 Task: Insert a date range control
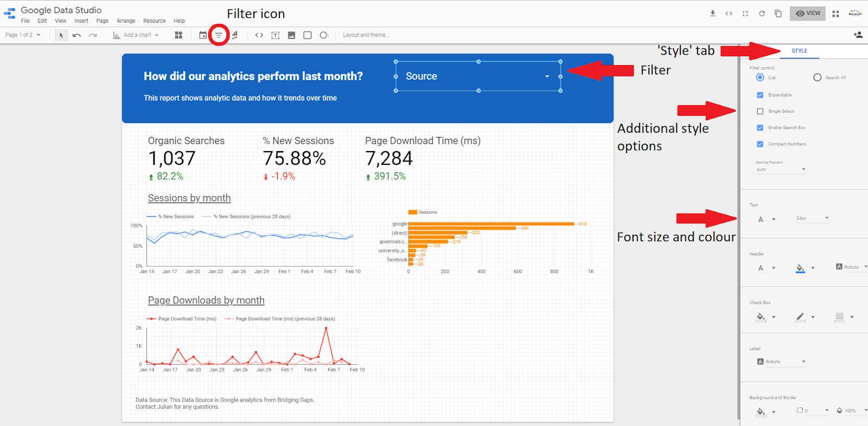tap(203, 35)
